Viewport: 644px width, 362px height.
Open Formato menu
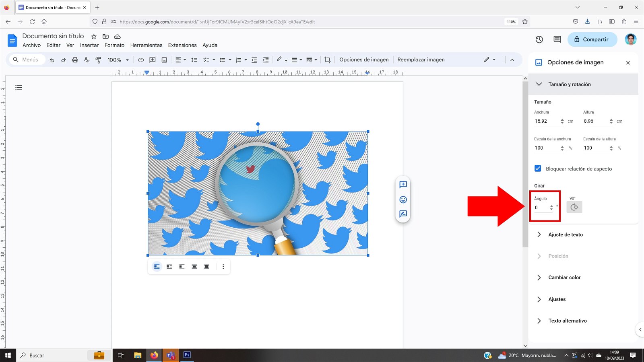pyautogui.click(x=114, y=45)
